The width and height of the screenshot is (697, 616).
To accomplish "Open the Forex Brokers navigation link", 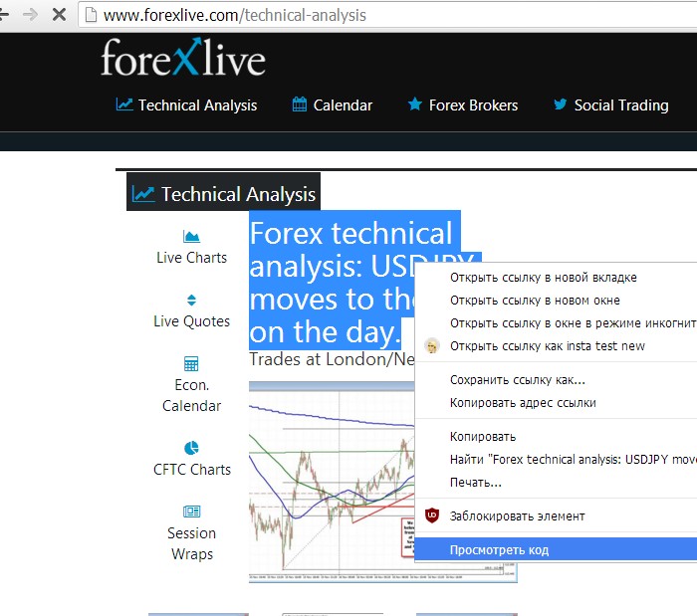I will click(x=473, y=105).
